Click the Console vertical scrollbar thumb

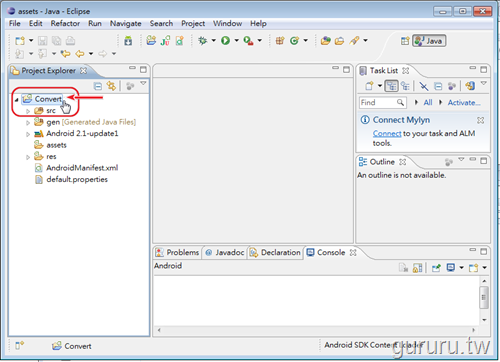(x=484, y=297)
